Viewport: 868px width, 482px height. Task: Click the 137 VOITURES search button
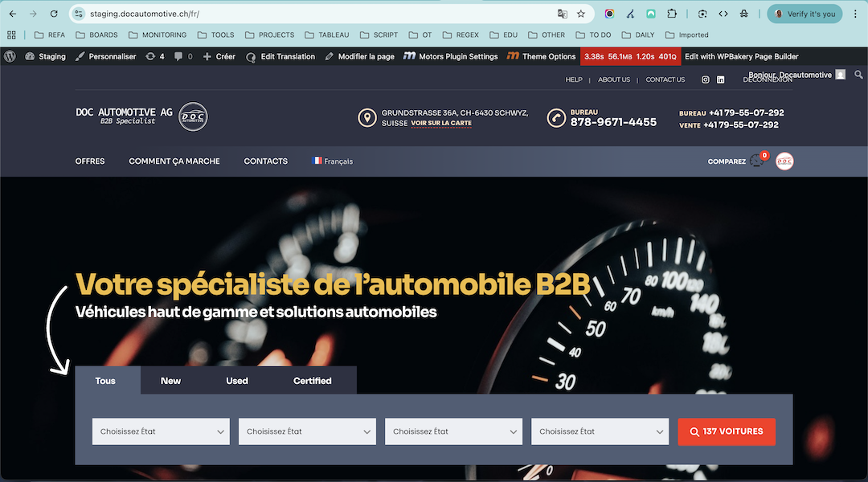[727, 431]
